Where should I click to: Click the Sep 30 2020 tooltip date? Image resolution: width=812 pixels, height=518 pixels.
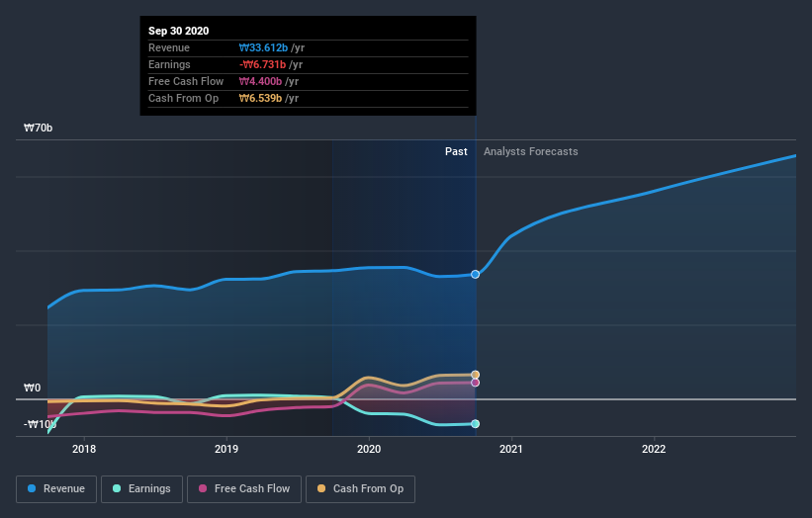click(179, 31)
